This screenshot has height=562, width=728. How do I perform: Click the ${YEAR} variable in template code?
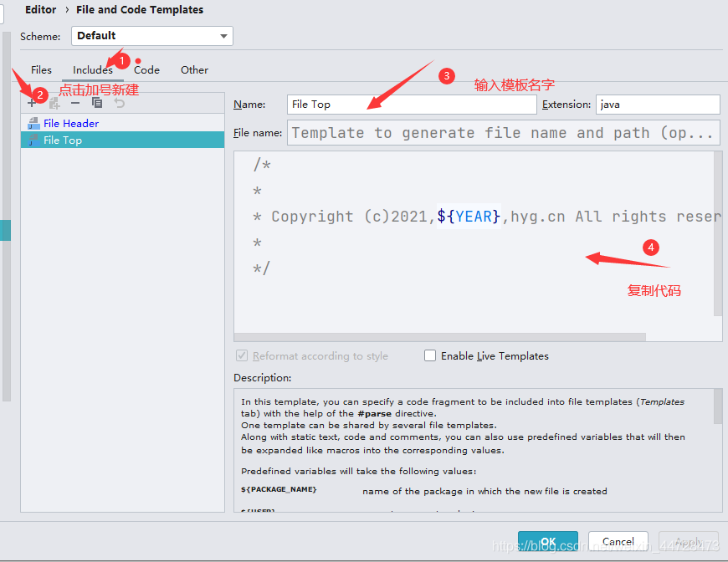click(x=469, y=217)
